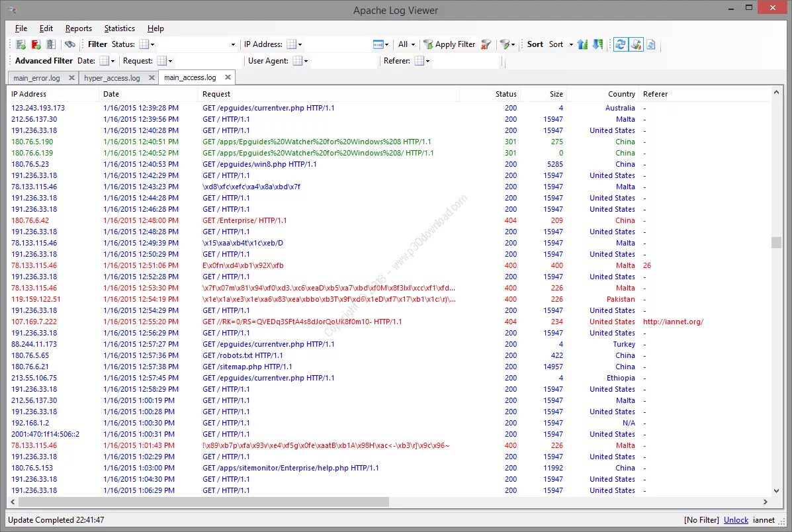
Task: Click the red log file icon in toolbar
Action: point(36,44)
